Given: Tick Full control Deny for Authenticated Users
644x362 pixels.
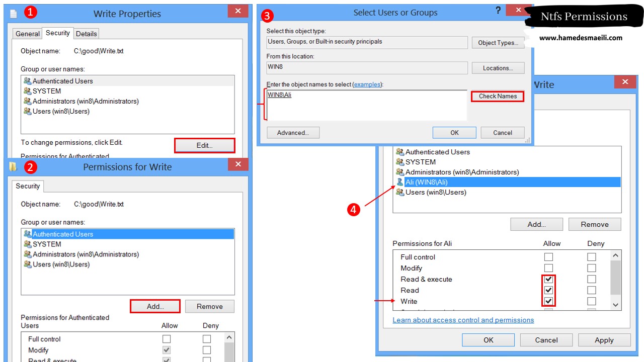Looking at the screenshot, I should tap(207, 339).
